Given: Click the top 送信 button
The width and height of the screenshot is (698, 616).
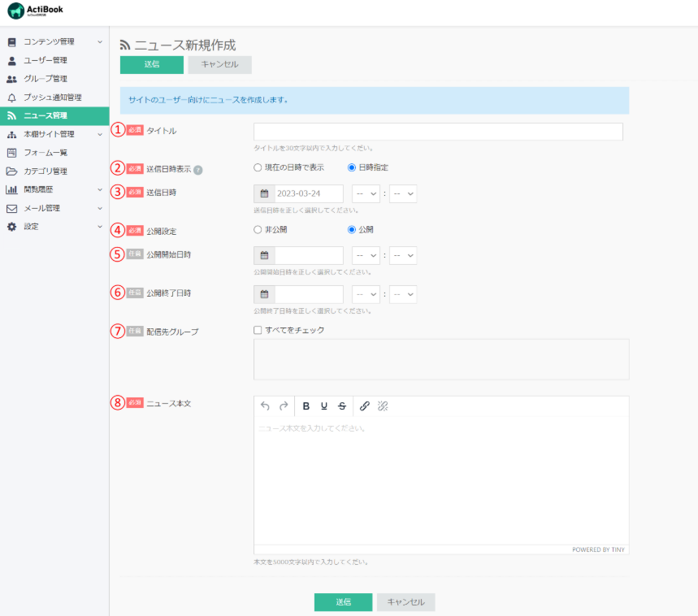Looking at the screenshot, I should click(152, 64).
